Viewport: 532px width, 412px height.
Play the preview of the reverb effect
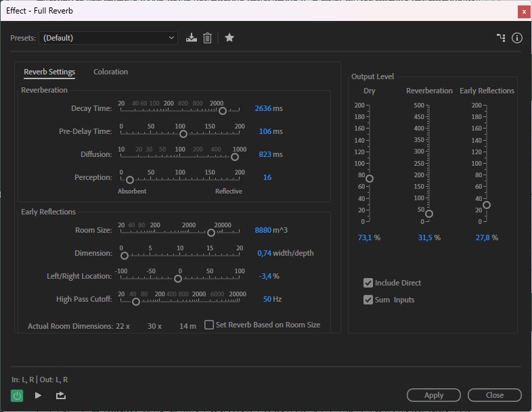pos(38,395)
